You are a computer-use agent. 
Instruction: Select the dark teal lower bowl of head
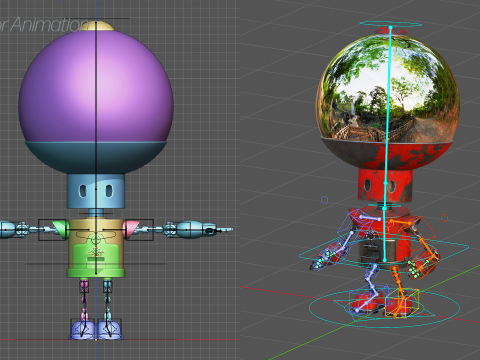coord(96,157)
